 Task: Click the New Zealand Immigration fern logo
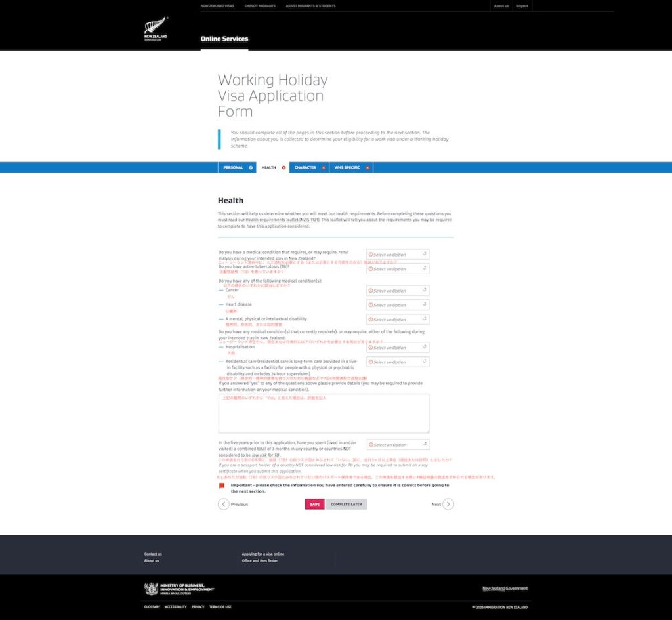(156, 29)
